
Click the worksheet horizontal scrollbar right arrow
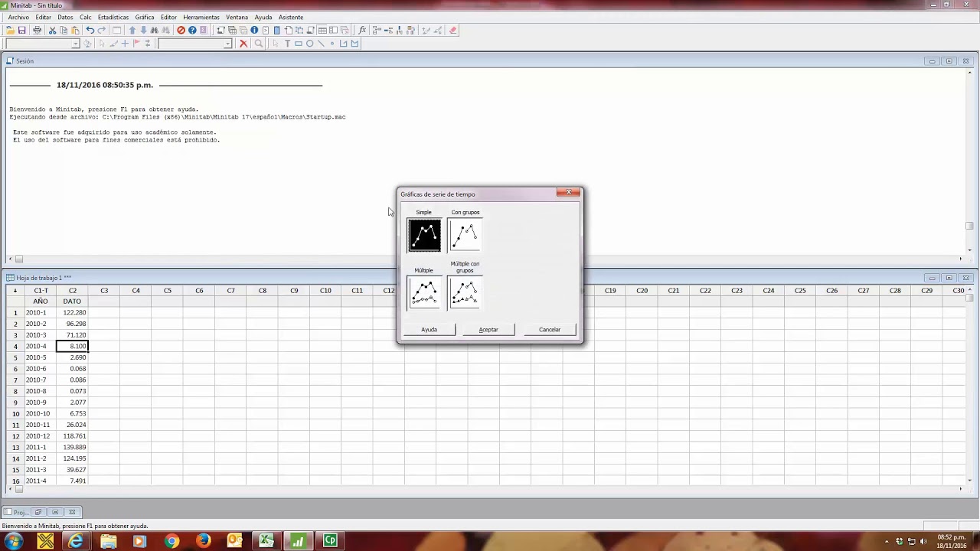tap(962, 488)
